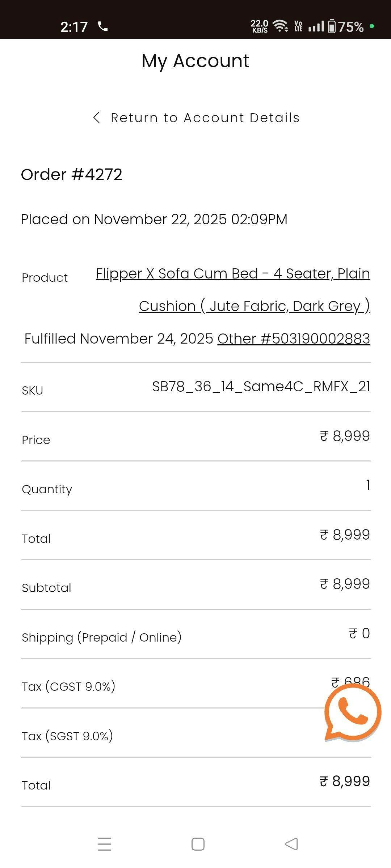Screen dimensions: 391x868
Task: Tap the Tax (CGST 9.0%) row label
Action: pyautogui.click(x=68, y=686)
